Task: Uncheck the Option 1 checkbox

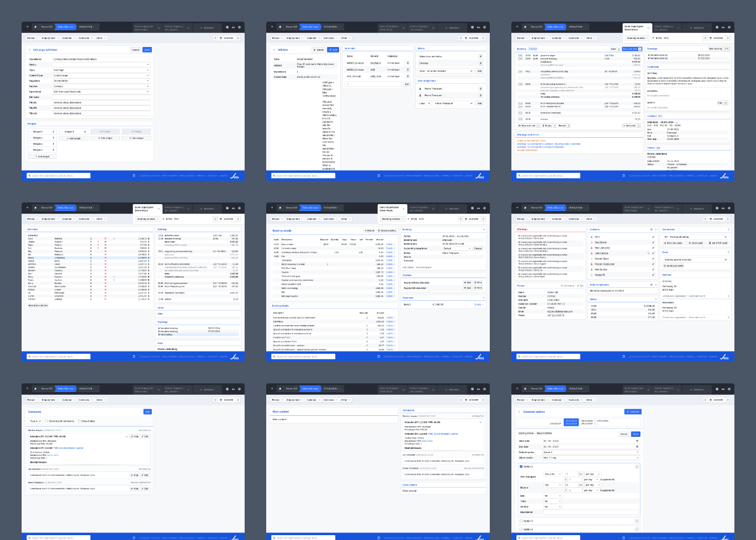Action: coord(521,467)
